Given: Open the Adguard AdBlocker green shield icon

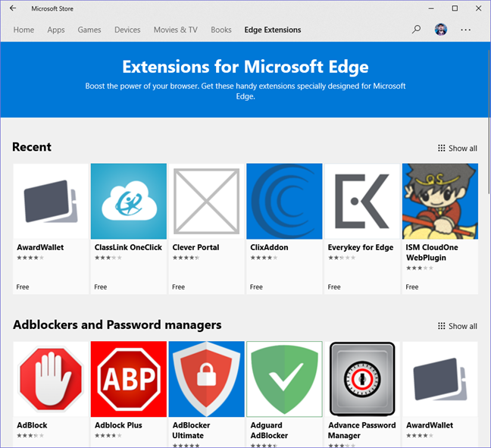Looking at the screenshot, I should (284, 379).
